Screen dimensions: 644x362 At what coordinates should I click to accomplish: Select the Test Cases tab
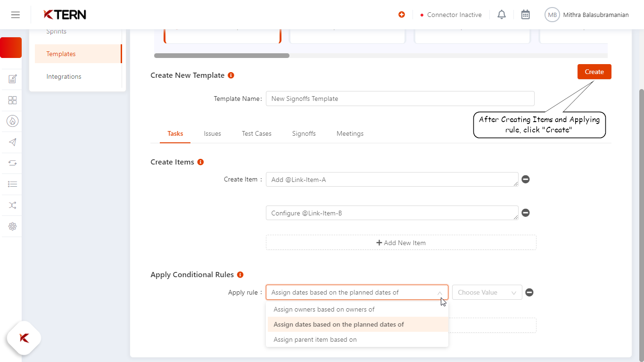click(x=256, y=133)
